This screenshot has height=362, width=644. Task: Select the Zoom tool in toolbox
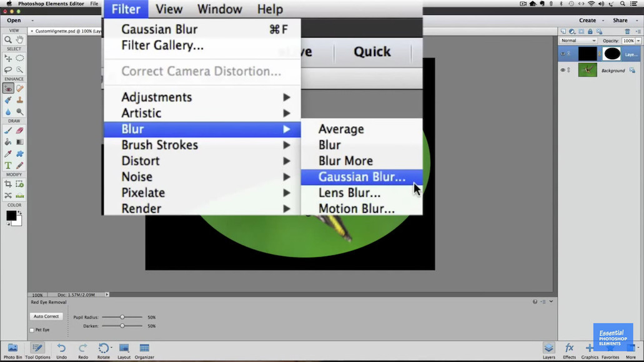point(7,39)
